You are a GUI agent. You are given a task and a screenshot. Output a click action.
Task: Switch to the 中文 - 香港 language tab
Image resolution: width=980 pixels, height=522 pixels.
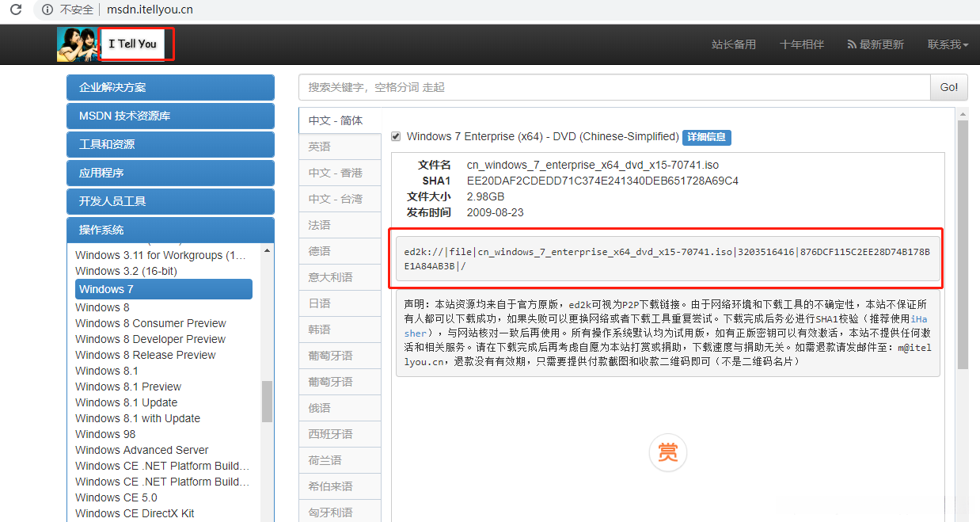coord(340,173)
